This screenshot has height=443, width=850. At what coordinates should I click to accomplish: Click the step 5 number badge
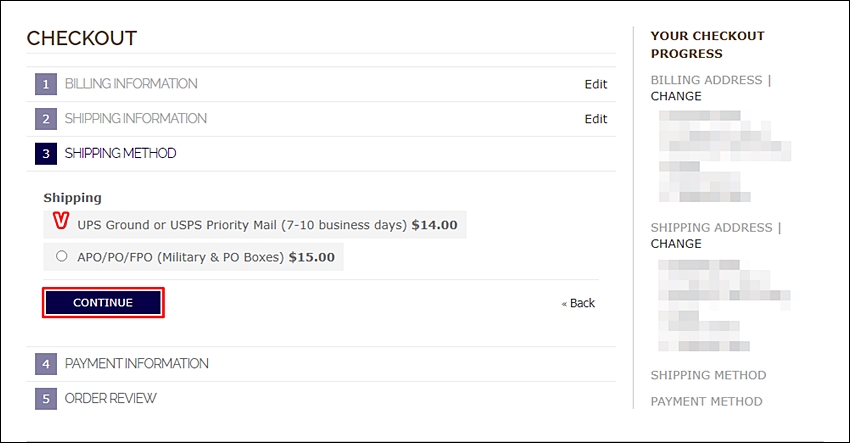coord(46,399)
